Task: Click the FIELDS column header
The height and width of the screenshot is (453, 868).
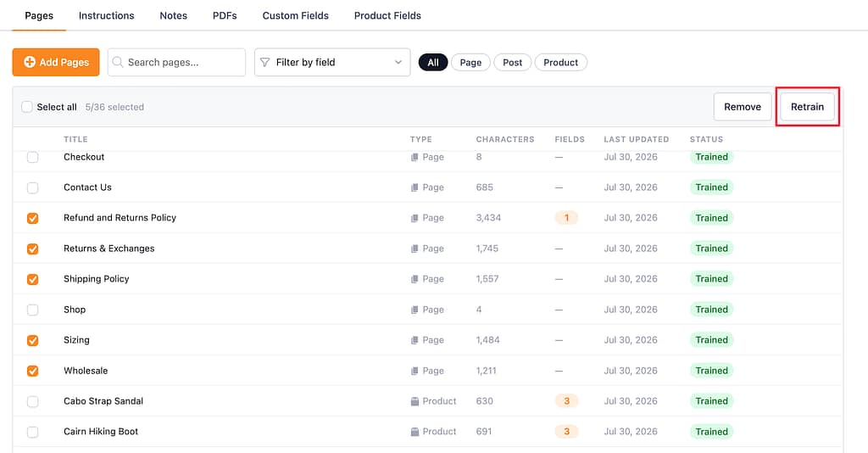Action: (x=570, y=139)
